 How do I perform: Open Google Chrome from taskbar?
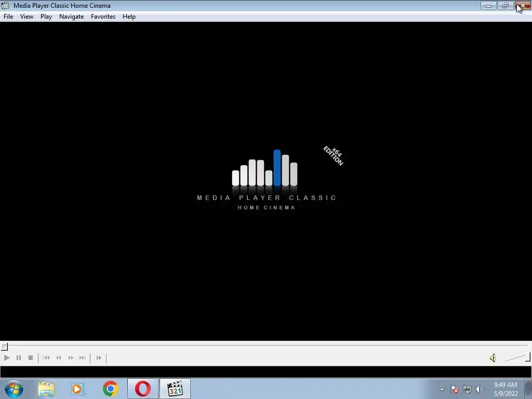point(110,389)
